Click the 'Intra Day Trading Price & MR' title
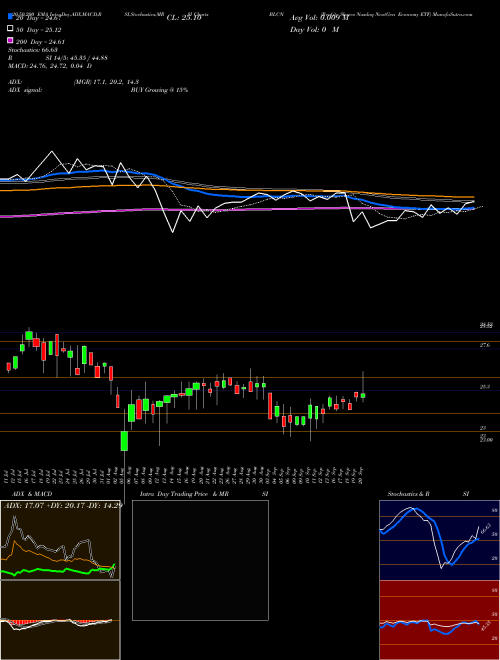Screen dimensions: 500x660 pos(184,494)
